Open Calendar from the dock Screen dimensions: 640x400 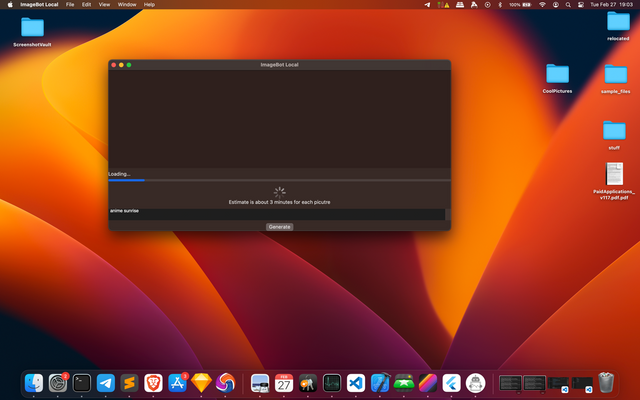(x=284, y=383)
